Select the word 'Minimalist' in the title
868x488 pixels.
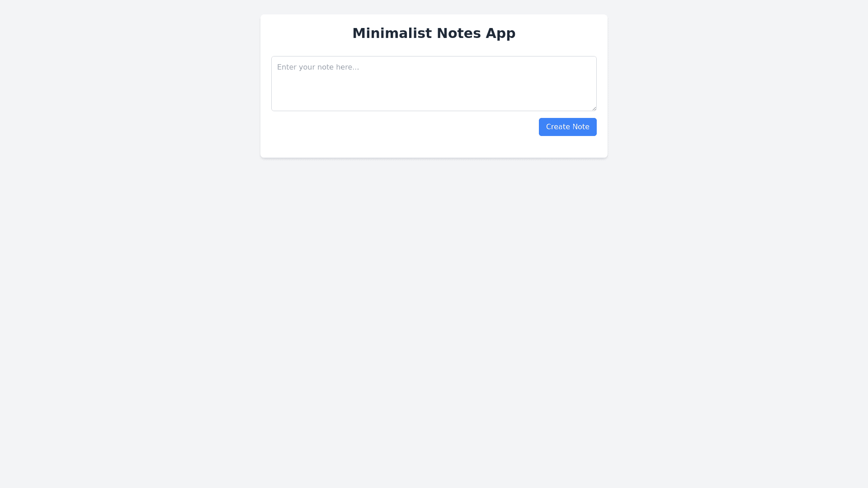pos(392,33)
